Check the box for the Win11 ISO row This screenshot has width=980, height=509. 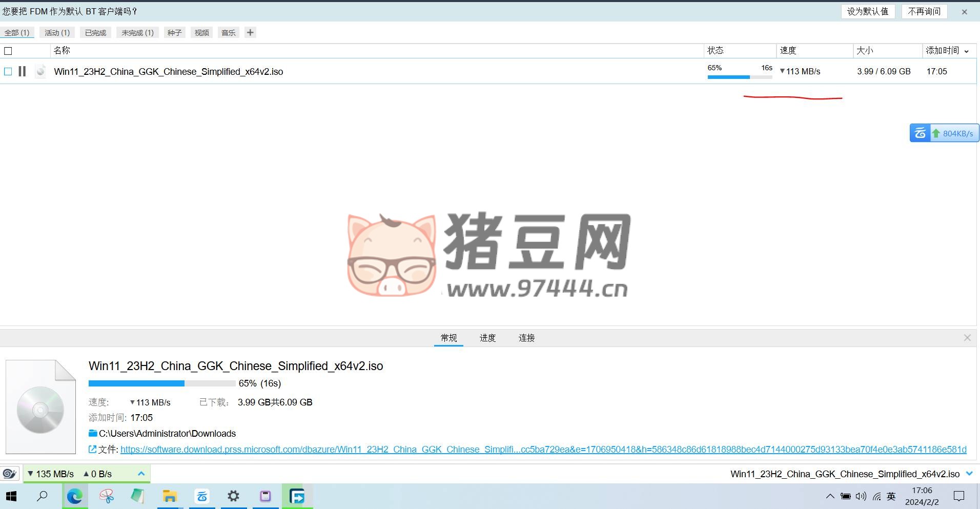click(8, 71)
